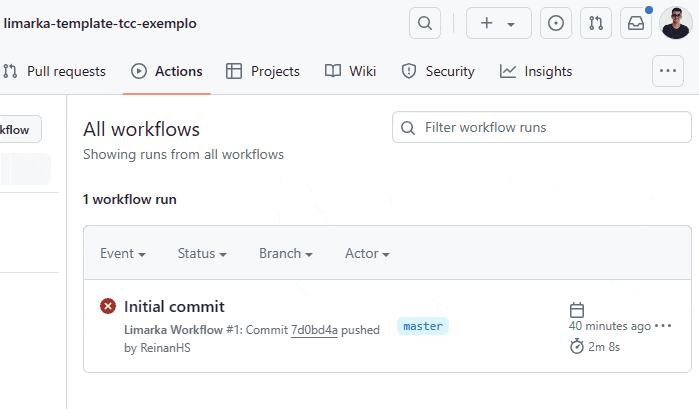Click the Insights graph icon

(x=508, y=71)
